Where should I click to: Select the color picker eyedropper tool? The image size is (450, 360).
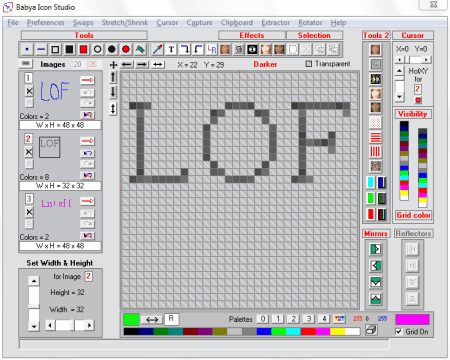(157, 50)
